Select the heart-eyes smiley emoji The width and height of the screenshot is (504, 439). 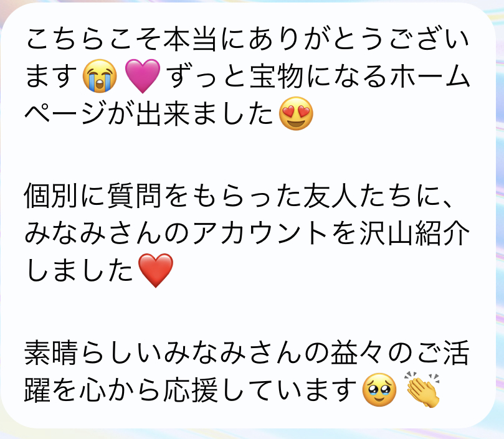point(296,113)
